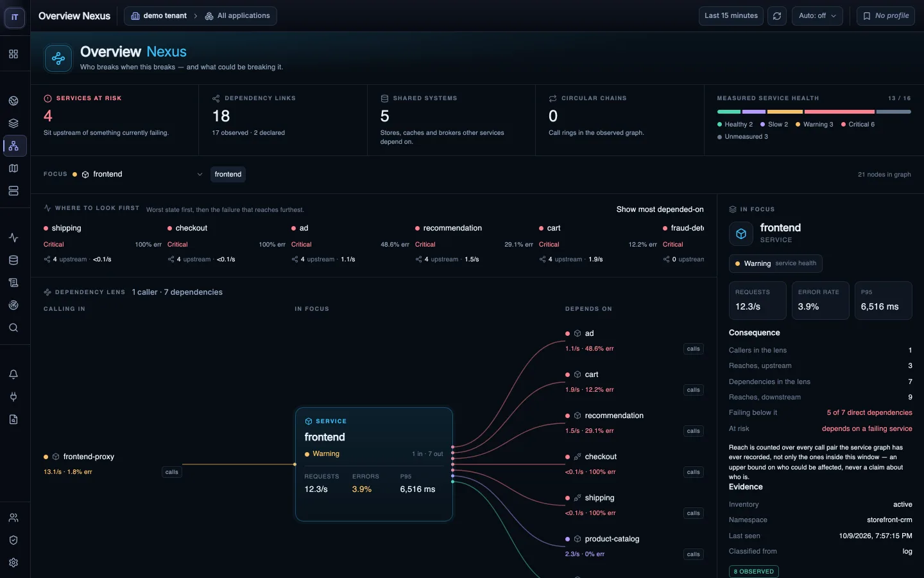Image resolution: width=924 pixels, height=578 pixels.
Task: Click the calls label next to cart
Action: coord(694,390)
